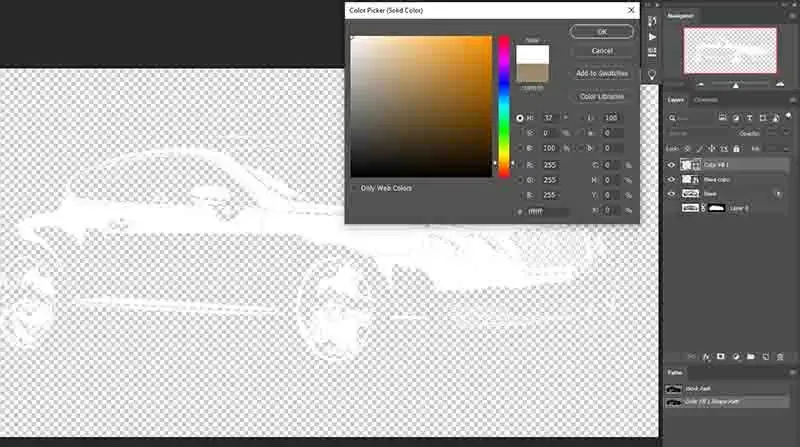This screenshot has height=447, width=800.
Task: Click the hex color input field
Action: pos(546,211)
